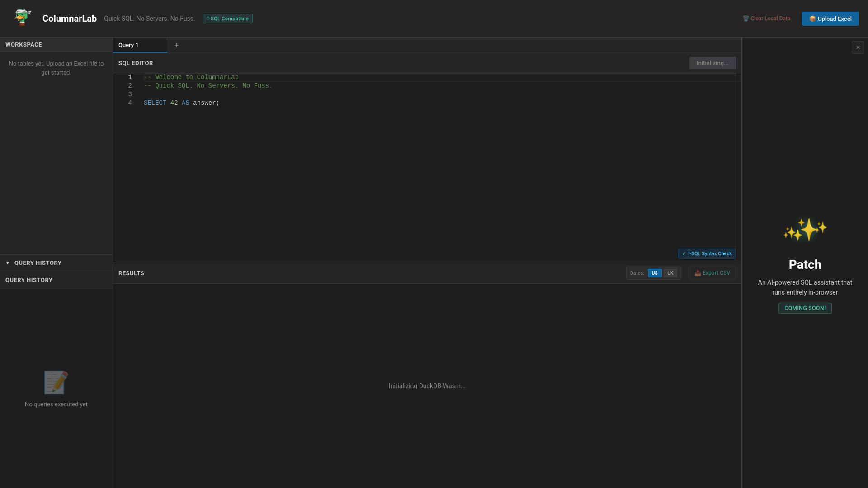Viewport: 868px width, 488px height.
Task: Click the Dates: label
Action: (637, 273)
